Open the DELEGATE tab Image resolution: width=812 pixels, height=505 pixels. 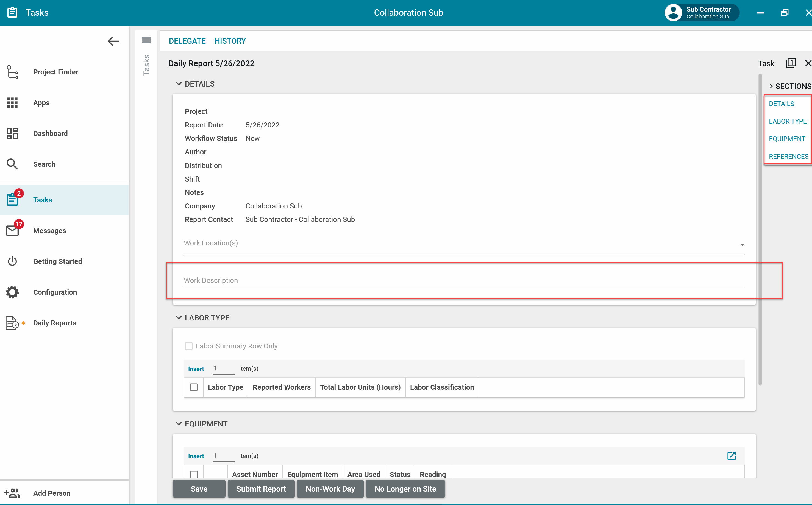click(187, 41)
